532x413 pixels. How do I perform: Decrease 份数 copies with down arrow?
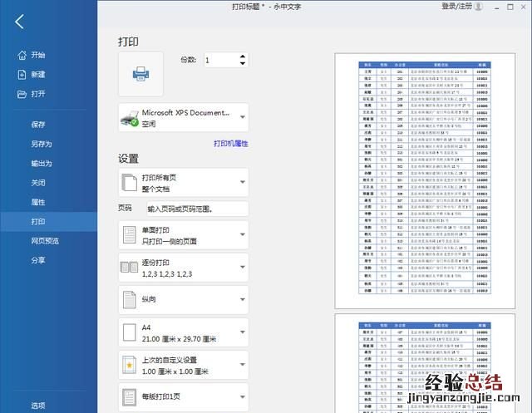click(x=243, y=64)
